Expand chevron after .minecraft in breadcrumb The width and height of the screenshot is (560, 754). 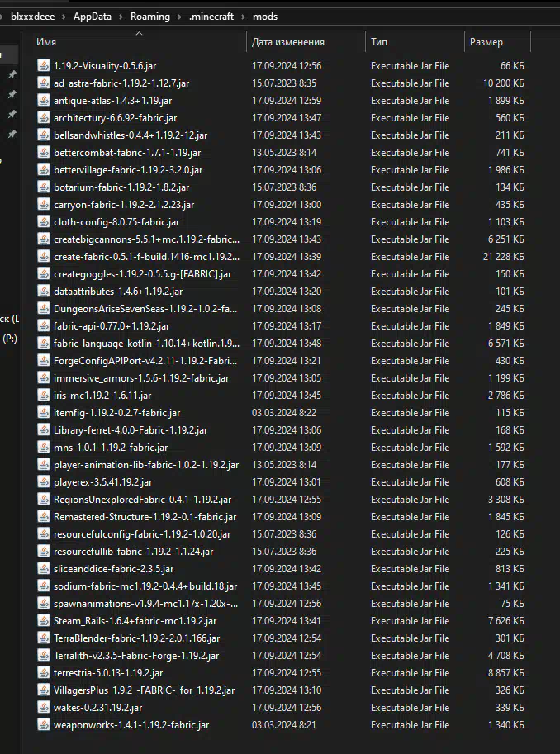(244, 17)
